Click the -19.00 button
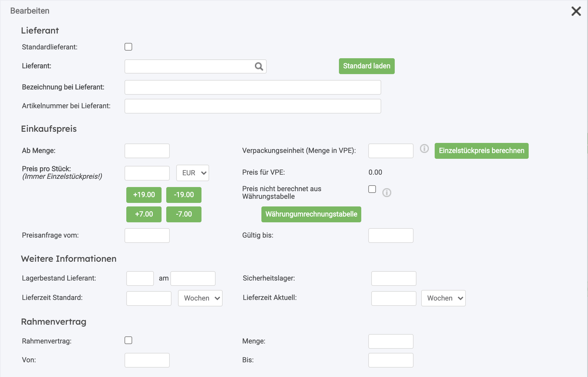 pyautogui.click(x=184, y=195)
